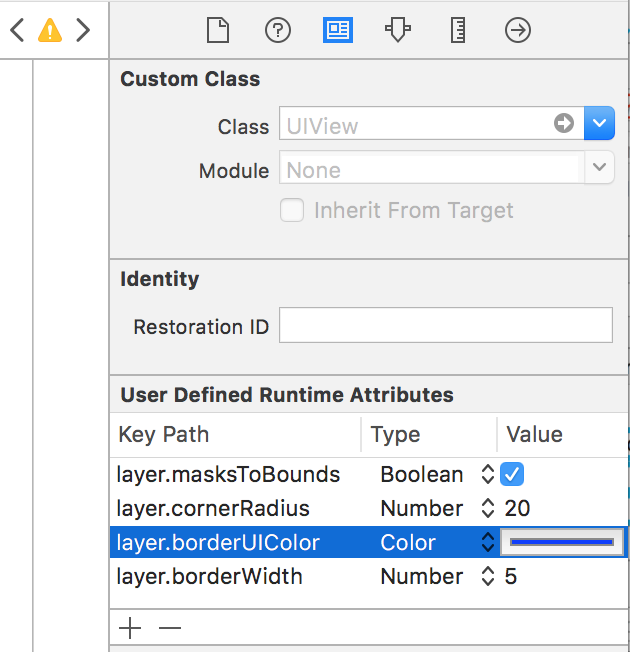Open the Connections inspector arrow icon

tap(518, 30)
